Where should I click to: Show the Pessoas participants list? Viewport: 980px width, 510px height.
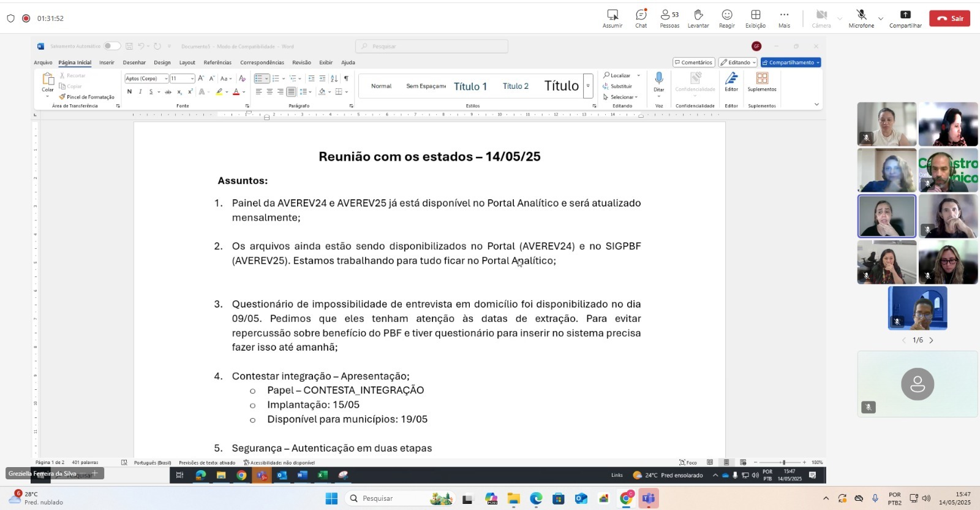click(669, 18)
